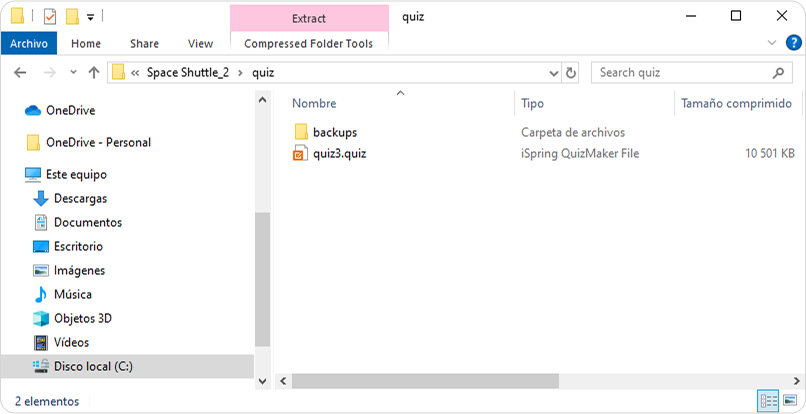Open the Help question mark icon
This screenshot has width=806, height=414.
coord(794,43)
